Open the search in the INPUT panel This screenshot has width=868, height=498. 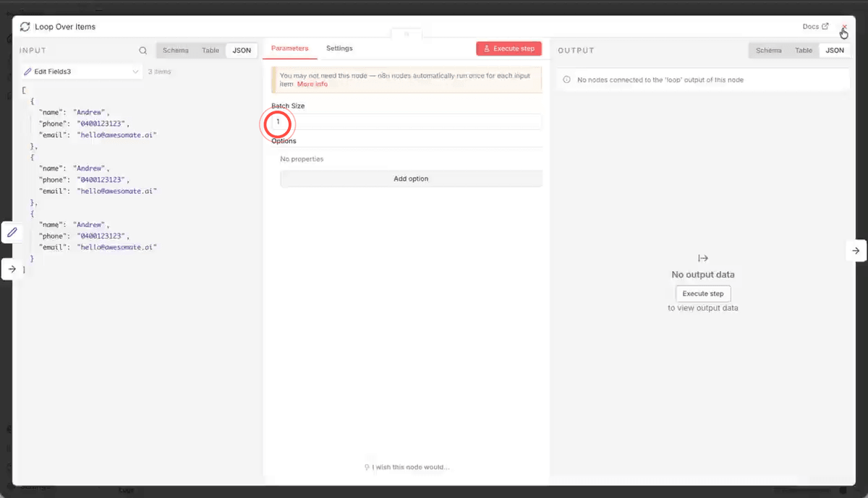click(x=143, y=51)
